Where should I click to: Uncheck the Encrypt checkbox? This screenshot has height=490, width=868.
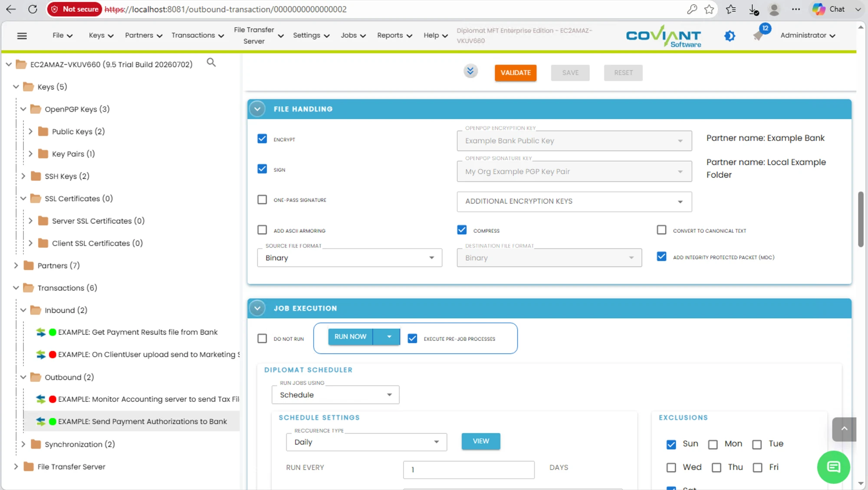point(262,139)
